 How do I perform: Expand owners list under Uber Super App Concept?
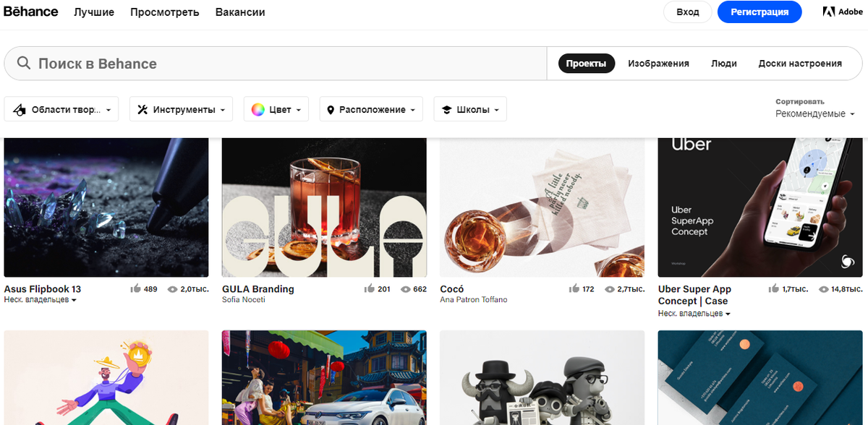coord(694,314)
